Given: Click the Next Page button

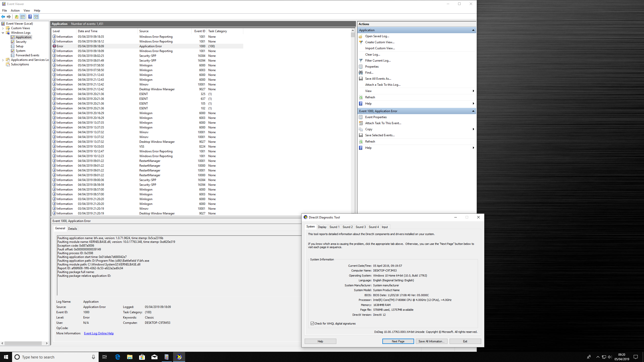Looking at the screenshot, I should tap(398, 341).
